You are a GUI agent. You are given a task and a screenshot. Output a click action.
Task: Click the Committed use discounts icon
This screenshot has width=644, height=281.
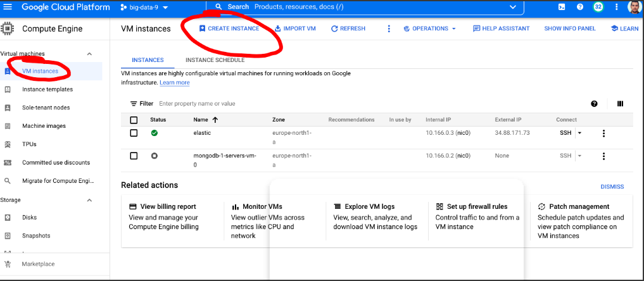(x=8, y=163)
